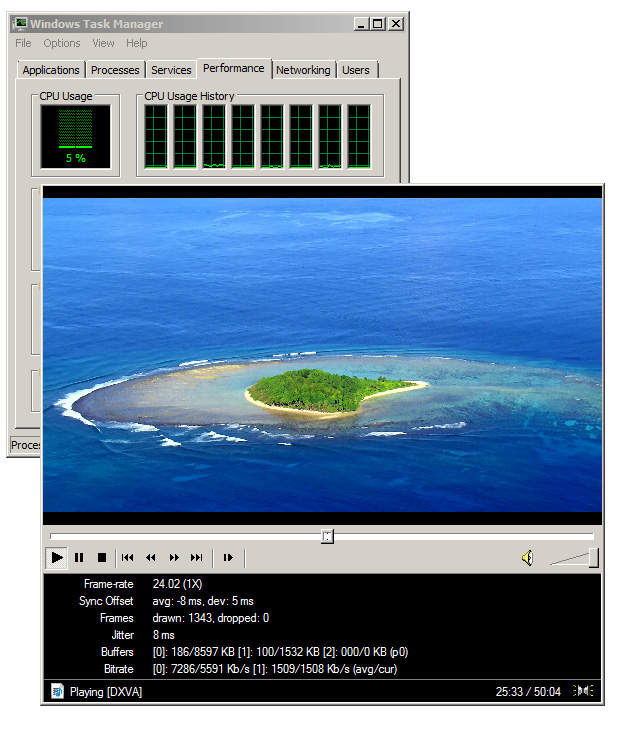The height and width of the screenshot is (735, 637).
Task: Switch to the Applications tab
Action: tap(51, 70)
